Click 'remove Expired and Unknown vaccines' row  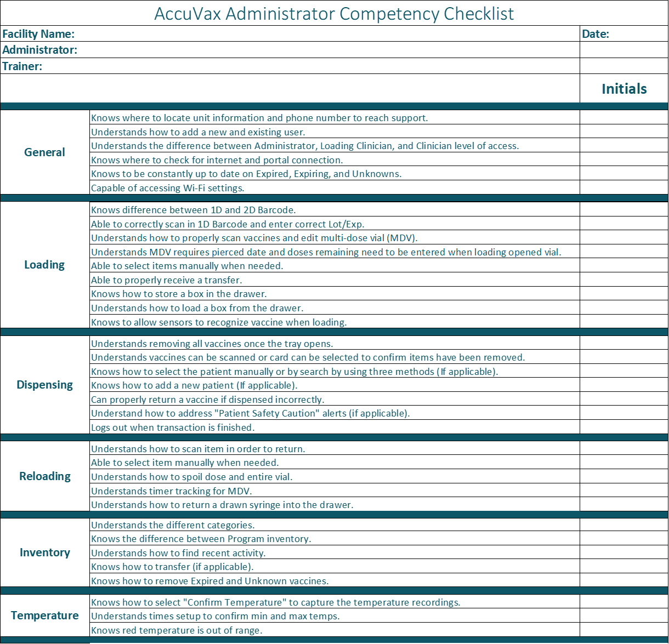[x=334, y=580]
